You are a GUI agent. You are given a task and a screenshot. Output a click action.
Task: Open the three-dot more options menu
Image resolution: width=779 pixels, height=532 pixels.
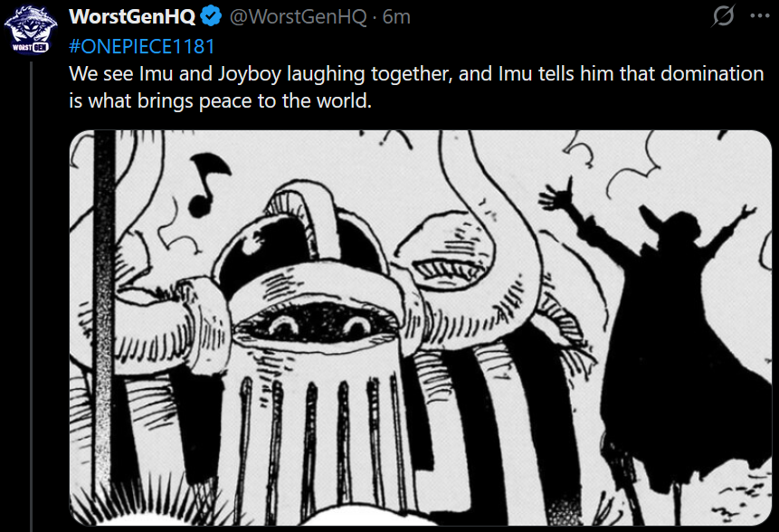pos(760,16)
